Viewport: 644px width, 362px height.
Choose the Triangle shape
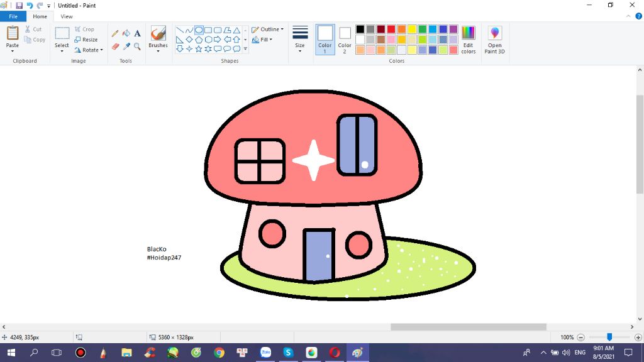236,30
